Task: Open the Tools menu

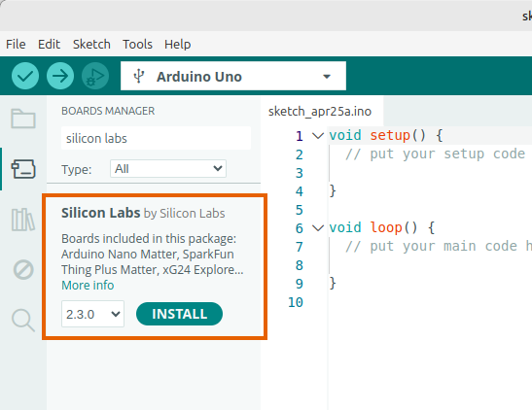Action: tap(137, 44)
